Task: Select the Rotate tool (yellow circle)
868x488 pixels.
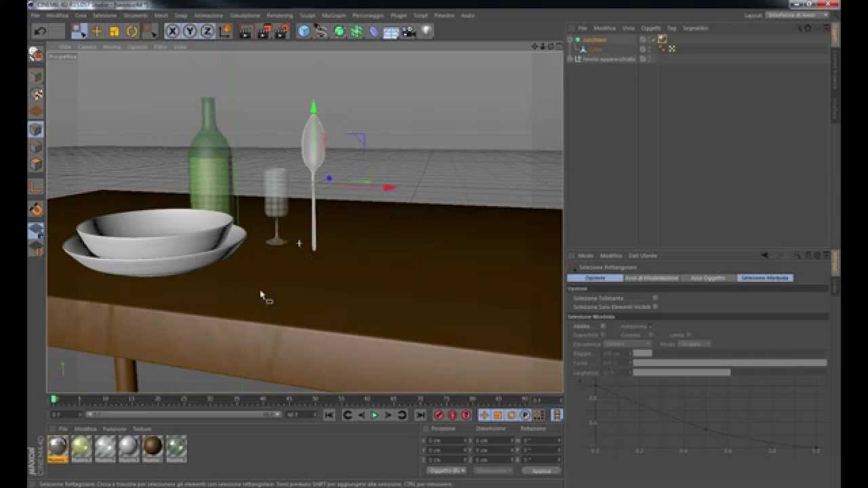Action: (132, 31)
